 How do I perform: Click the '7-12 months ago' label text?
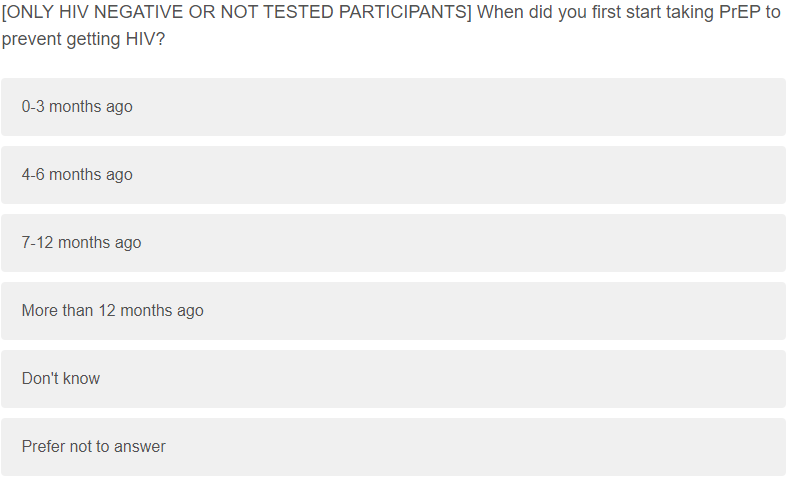(81, 243)
